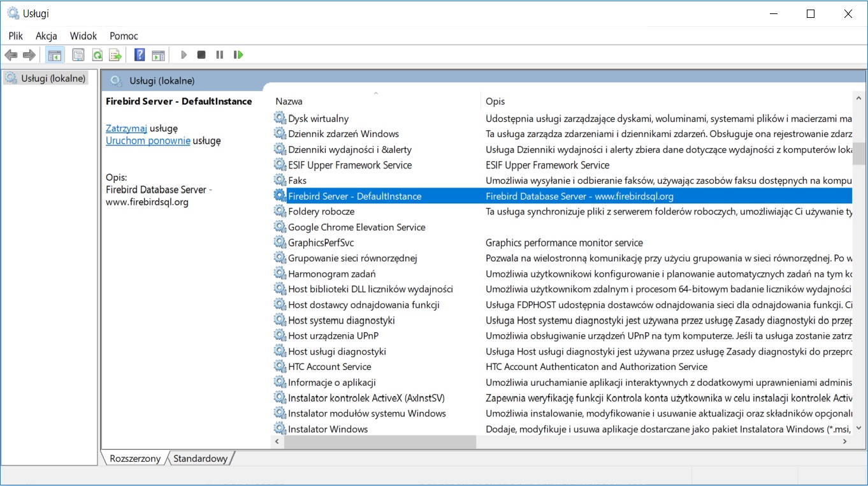
Task: Open the Pomoc menu
Action: pyautogui.click(x=124, y=36)
